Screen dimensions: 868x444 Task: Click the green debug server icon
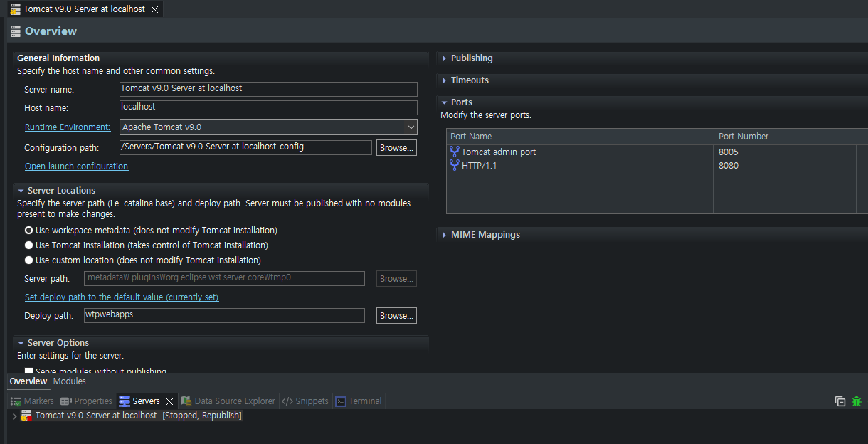[857, 401]
